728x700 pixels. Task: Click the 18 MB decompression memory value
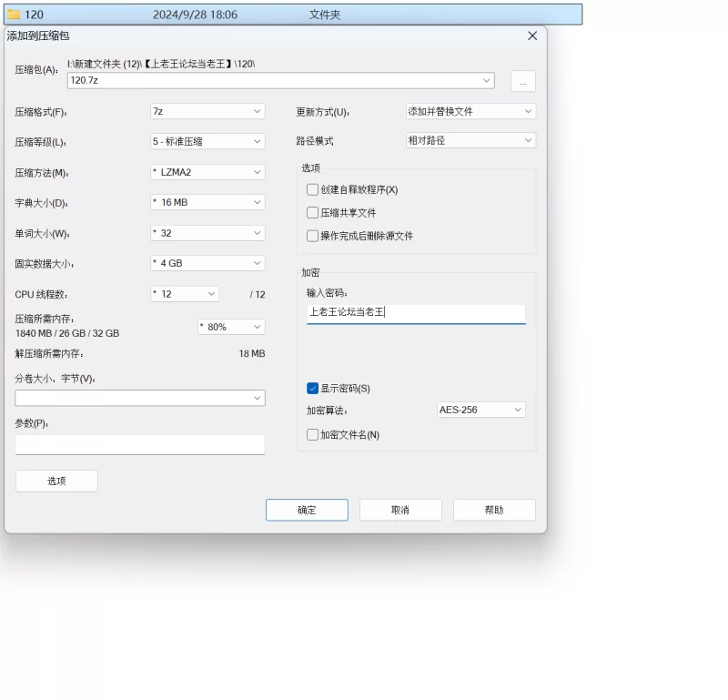[x=252, y=353]
